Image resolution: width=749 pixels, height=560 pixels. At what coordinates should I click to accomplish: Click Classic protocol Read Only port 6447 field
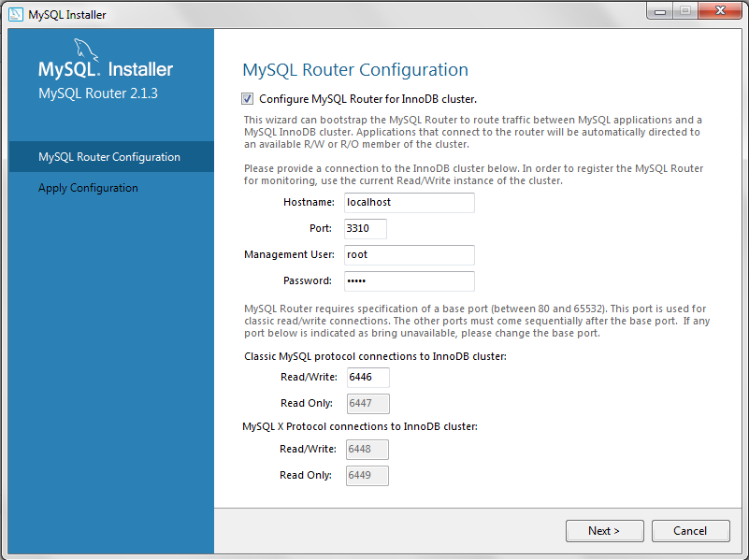(367, 404)
